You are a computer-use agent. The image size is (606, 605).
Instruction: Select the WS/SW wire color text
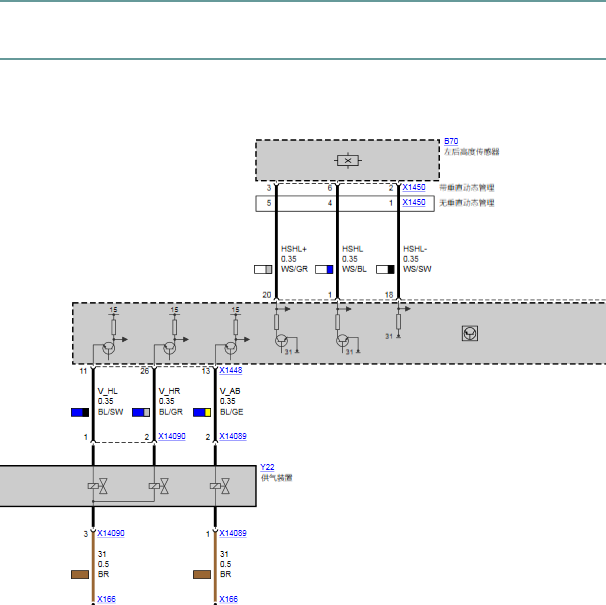417,269
